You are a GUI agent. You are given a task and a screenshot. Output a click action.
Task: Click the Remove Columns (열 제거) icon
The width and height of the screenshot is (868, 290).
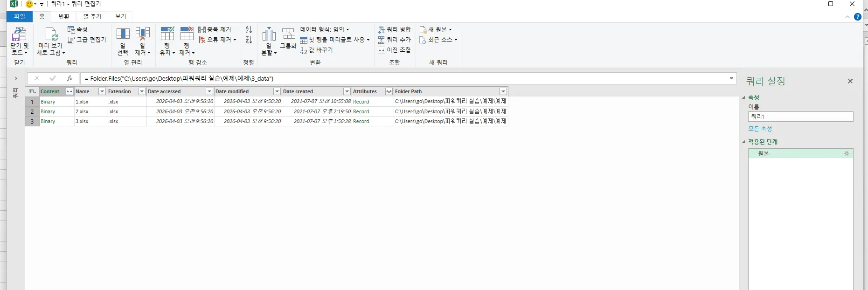tap(143, 34)
